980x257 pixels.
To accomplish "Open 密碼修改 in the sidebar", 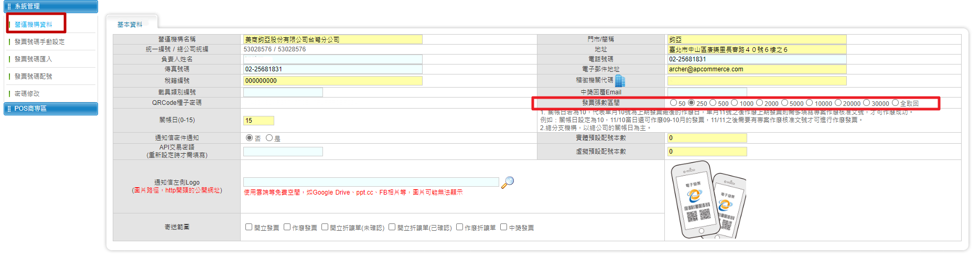I will pyautogui.click(x=27, y=94).
